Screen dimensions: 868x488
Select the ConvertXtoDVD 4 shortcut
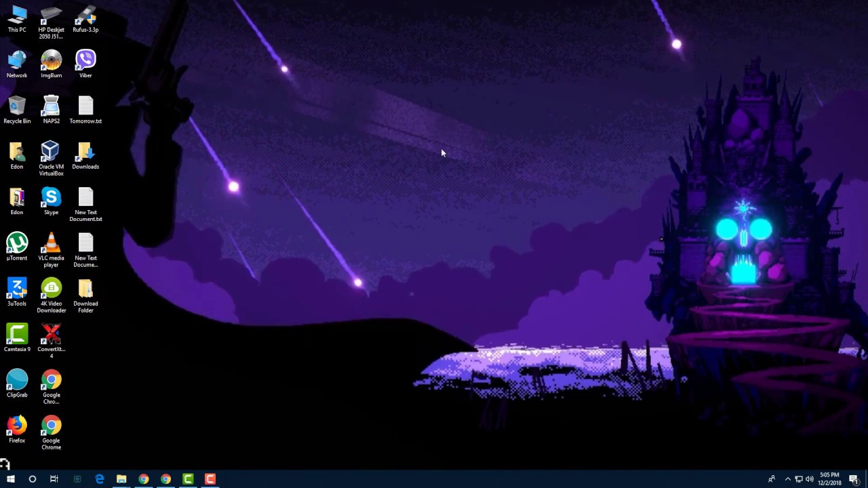click(x=51, y=340)
